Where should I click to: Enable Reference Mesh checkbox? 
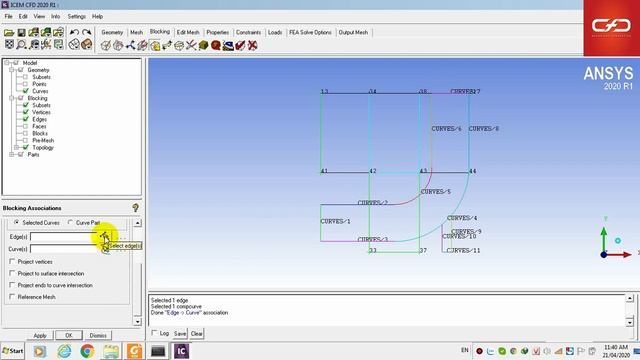click(x=12, y=297)
